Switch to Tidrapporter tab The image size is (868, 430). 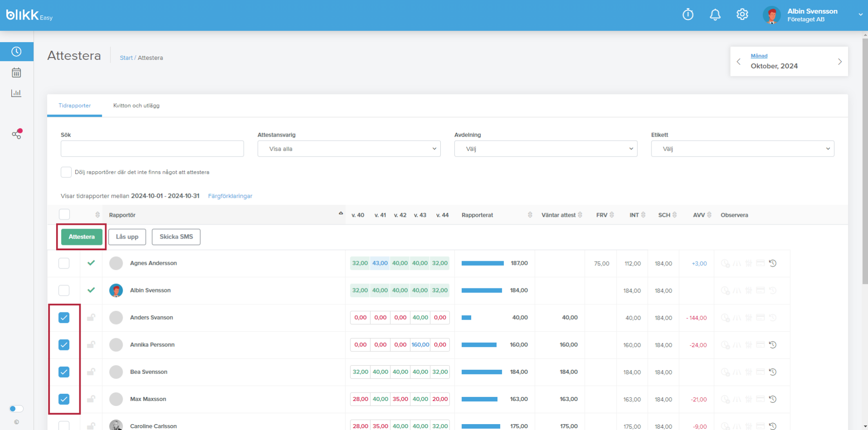[75, 105]
